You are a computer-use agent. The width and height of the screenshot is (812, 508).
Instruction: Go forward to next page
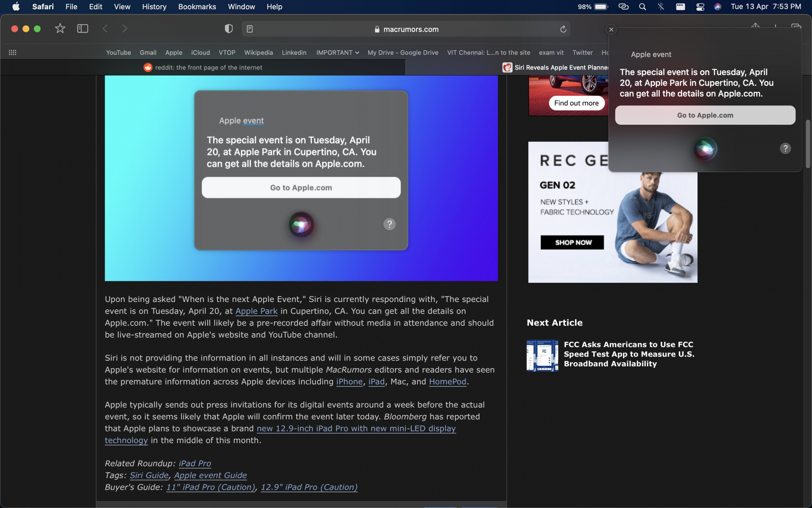(x=125, y=28)
